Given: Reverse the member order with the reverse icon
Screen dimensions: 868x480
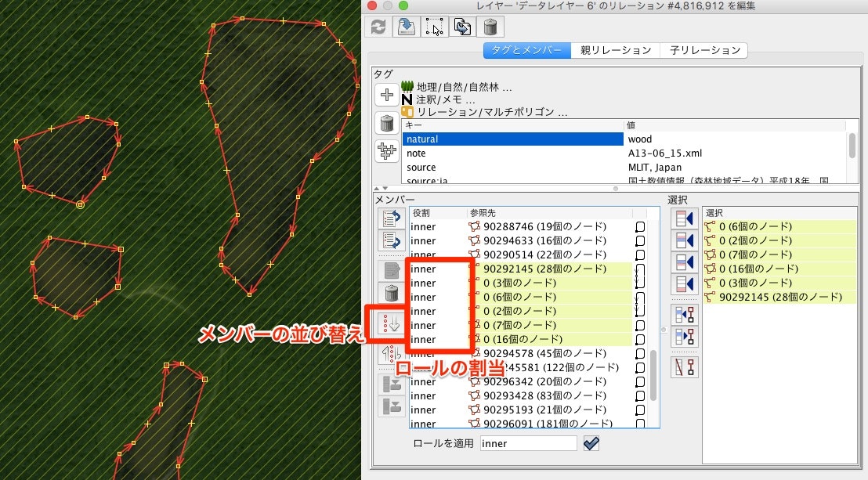Looking at the screenshot, I should point(389,354).
